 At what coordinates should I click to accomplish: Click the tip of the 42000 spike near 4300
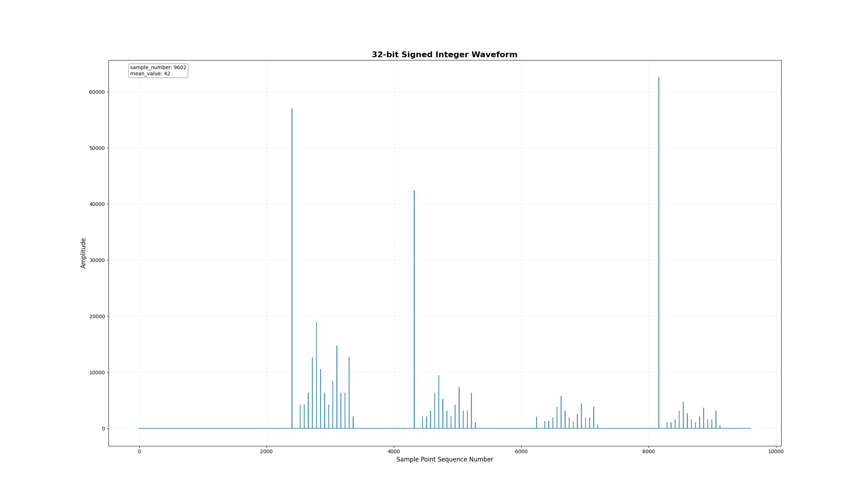click(x=414, y=191)
